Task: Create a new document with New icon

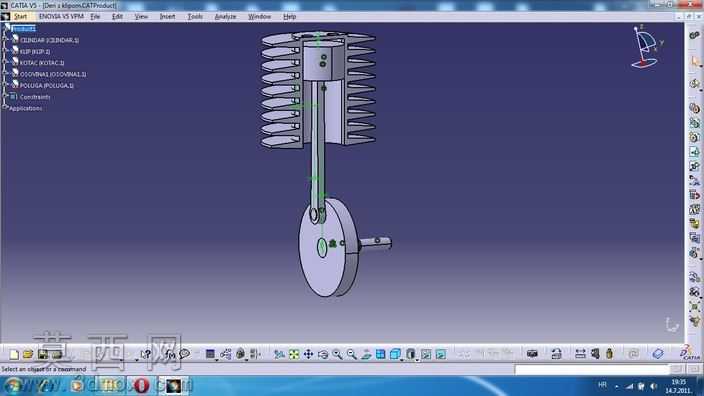Action: pos(14,355)
